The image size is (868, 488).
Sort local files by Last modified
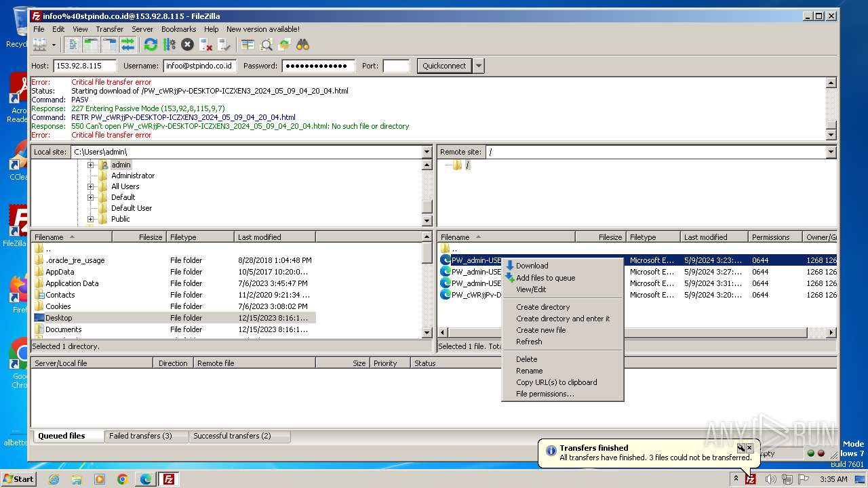point(275,237)
